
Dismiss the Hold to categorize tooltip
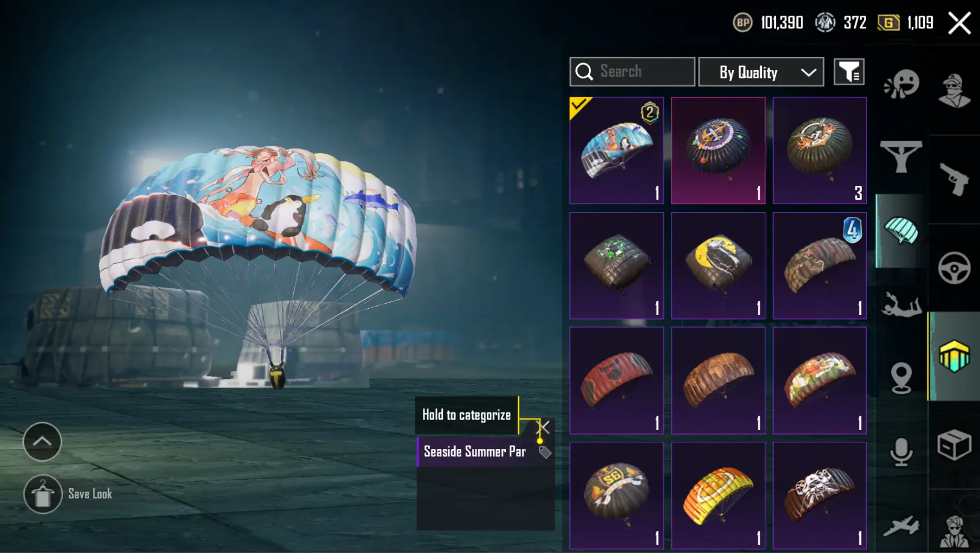543,427
